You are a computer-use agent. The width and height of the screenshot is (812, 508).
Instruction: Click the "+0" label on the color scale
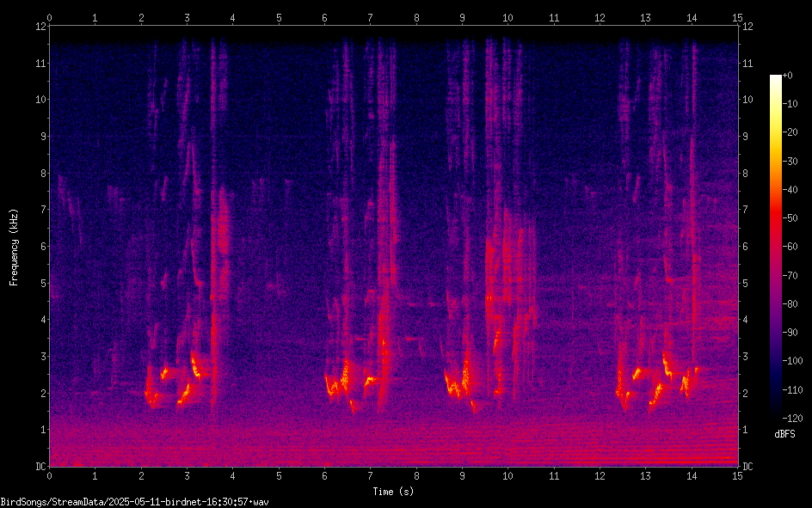point(787,76)
